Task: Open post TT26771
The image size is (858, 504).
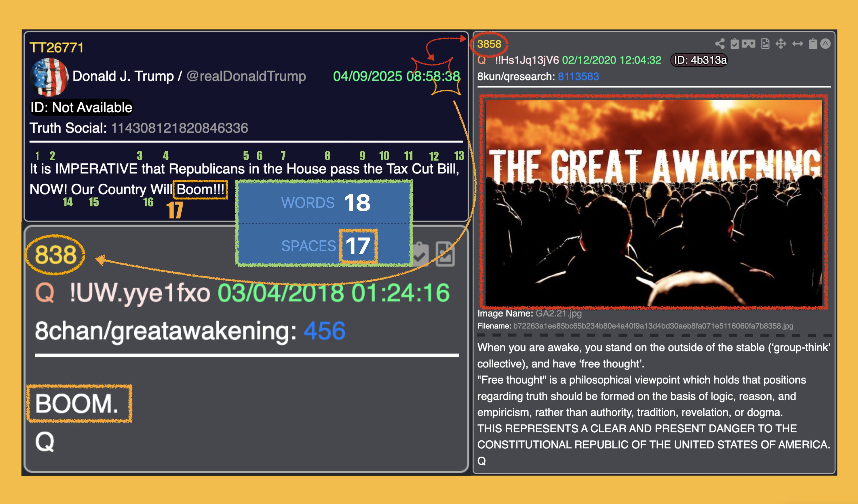Action: (x=56, y=48)
